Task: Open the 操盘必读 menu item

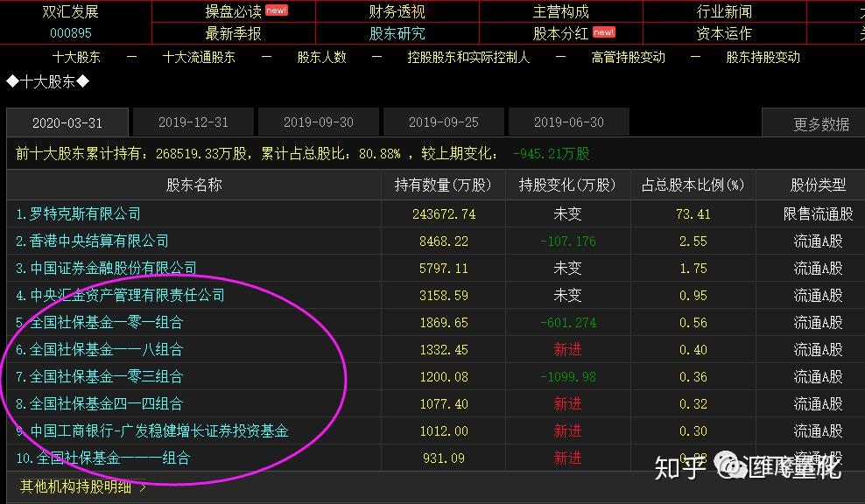Action: [233, 11]
